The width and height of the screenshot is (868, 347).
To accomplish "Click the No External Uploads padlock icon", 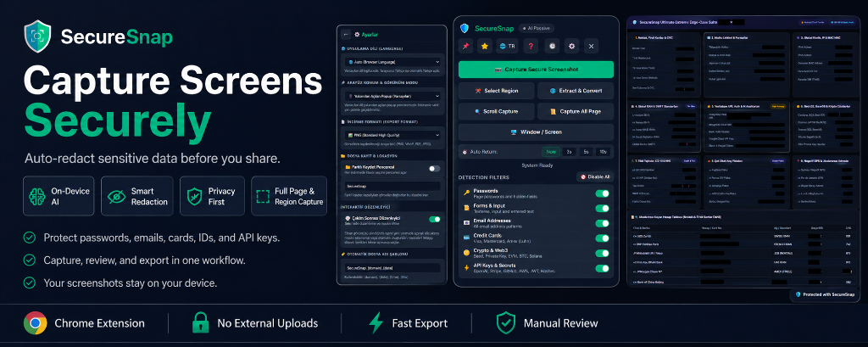I will (x=200, y=322).
